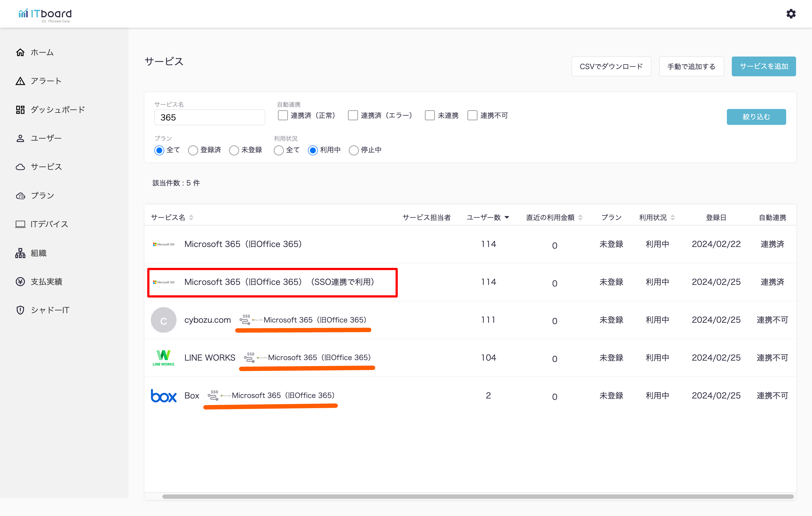Enable the 未連携 checkbox
812x516 pixels.
[x=430, y=116]
